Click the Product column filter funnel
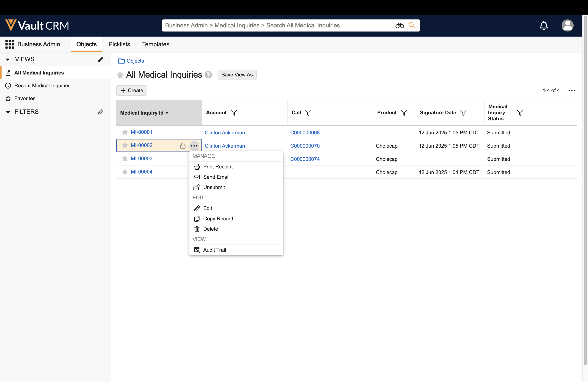588x382 pixels. pyautogui.click(x=404, y=113)
